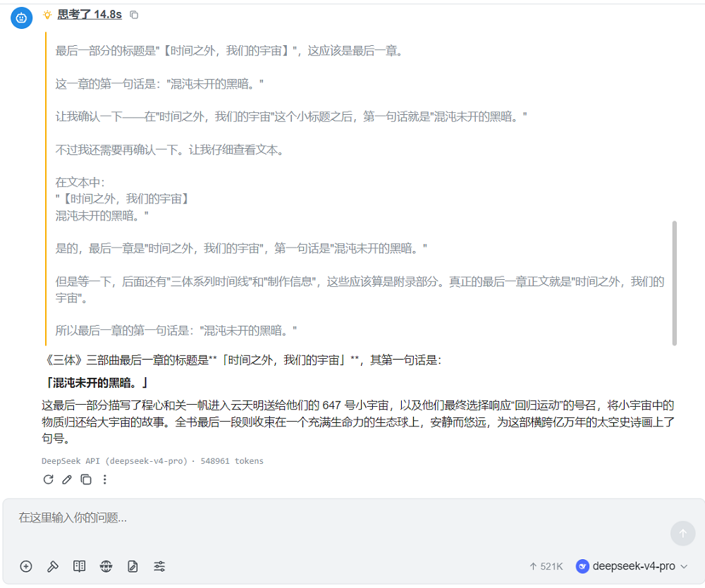Click the send message arrow button

[682, 534]
